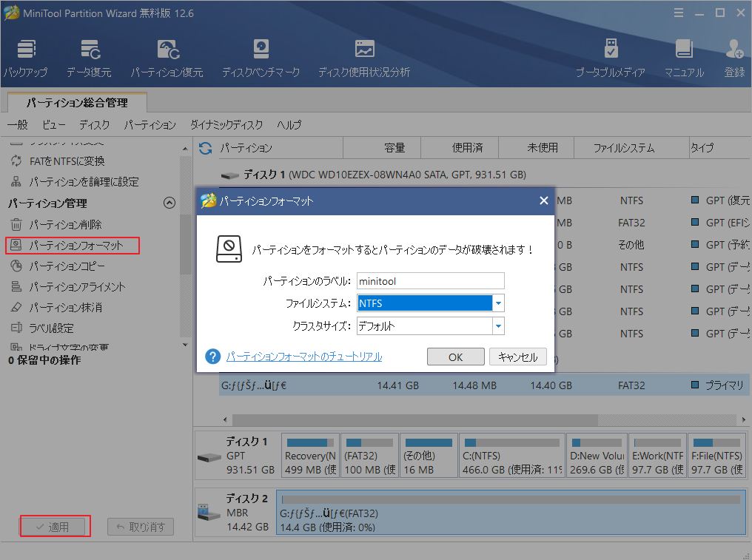This screenshot has width=752, height=560.
Task: Open the ファイルシステム dropdown showing NTFS
Action: pos(498,303)
